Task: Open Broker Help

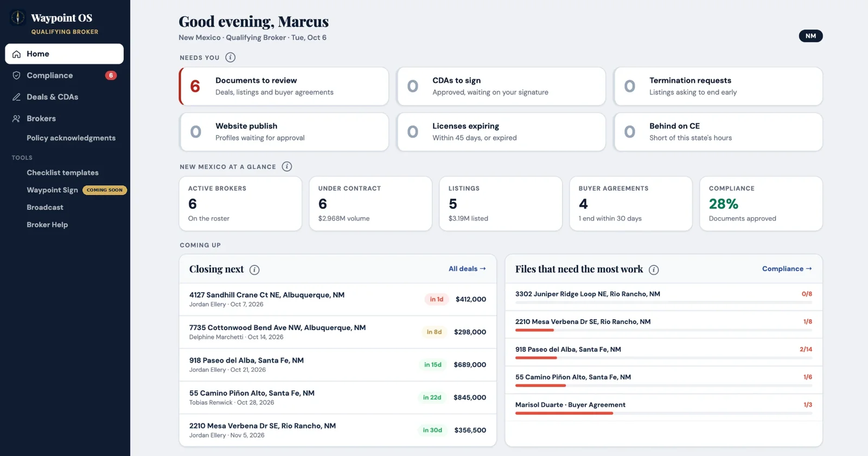Action: pos(47,225)
